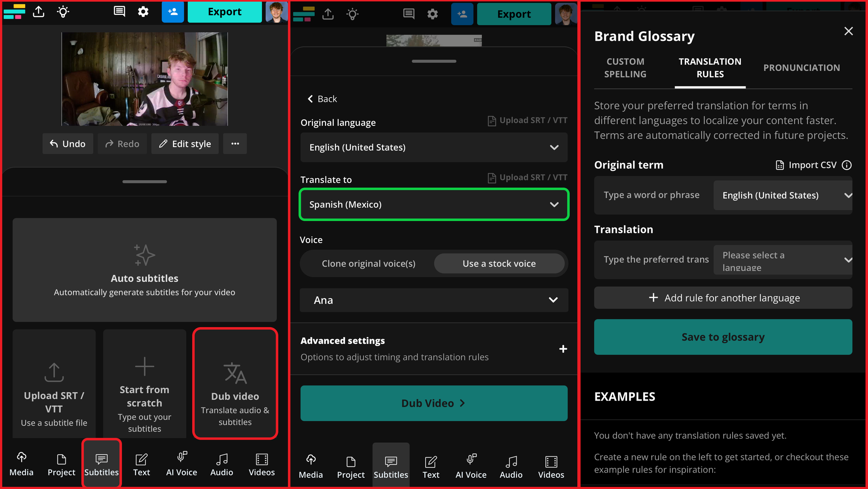Screen dimensions: 868x489
Task: Click the Dub Video button
Action: click(434, 403)
